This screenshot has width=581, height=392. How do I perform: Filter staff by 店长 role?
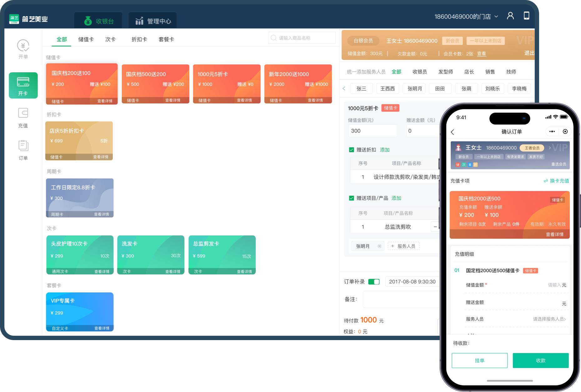[x=469, y=72]
